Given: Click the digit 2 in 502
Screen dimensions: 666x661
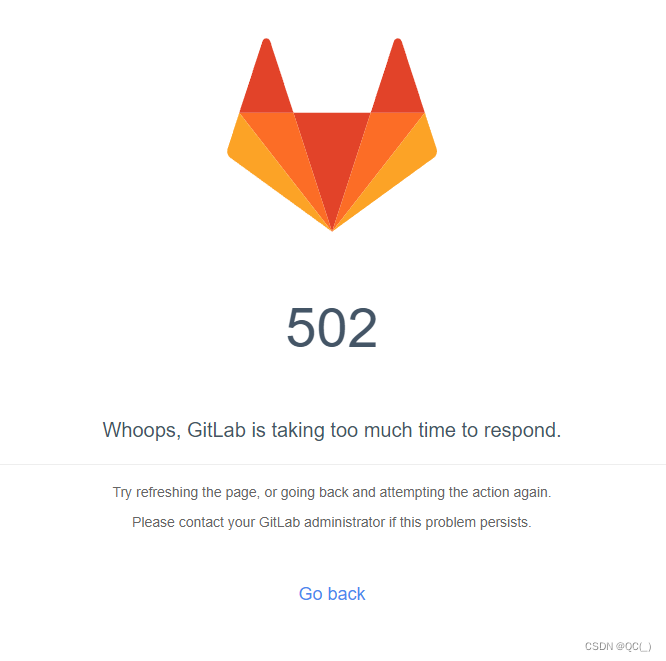Looking at the screenshot, I should 363,327.
